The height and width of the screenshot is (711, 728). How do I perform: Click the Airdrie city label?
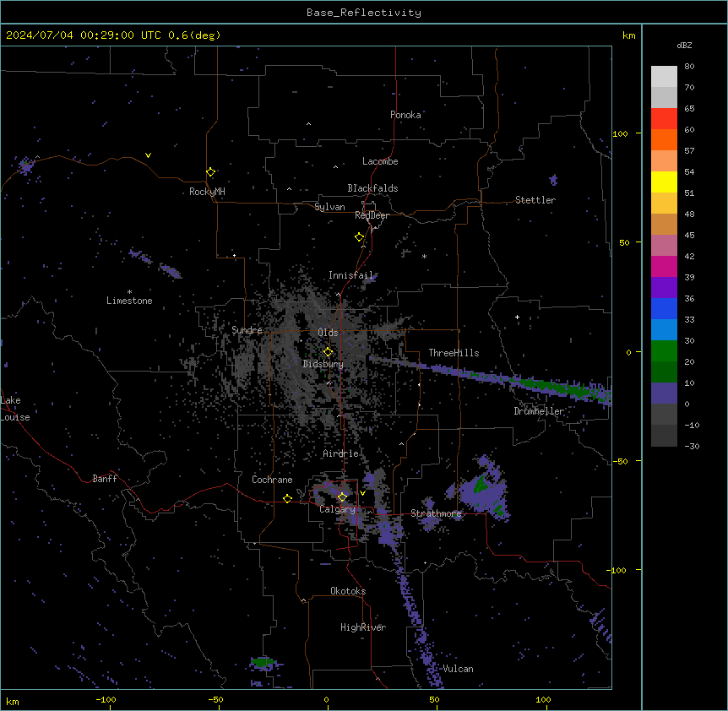pos(340,453)
